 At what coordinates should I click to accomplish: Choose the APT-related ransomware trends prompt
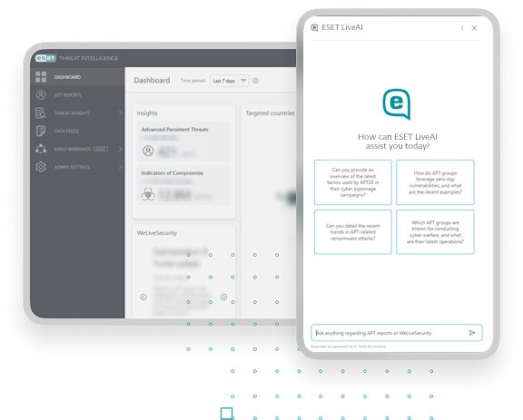click(x=353, y=232)
